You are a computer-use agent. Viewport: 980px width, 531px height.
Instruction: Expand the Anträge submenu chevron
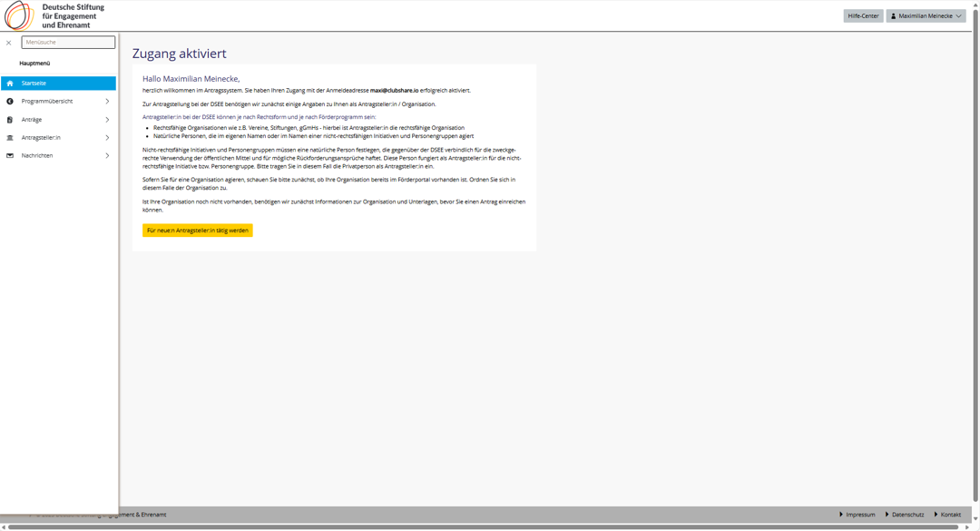107,120
